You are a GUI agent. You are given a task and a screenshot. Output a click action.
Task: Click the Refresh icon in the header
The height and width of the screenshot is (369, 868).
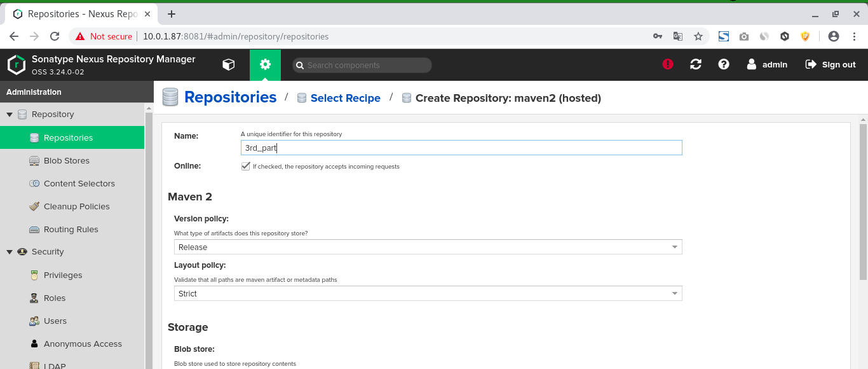(x=696, y=64)
